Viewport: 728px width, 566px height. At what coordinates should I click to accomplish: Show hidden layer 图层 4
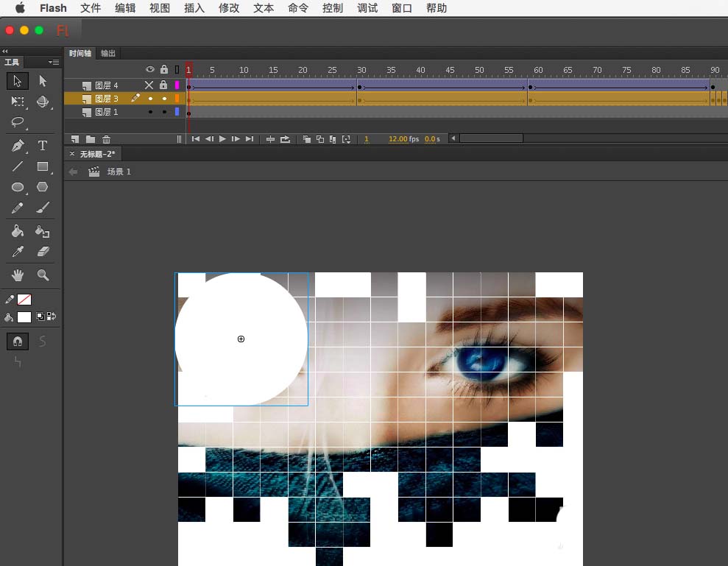(x=149, y=85)
